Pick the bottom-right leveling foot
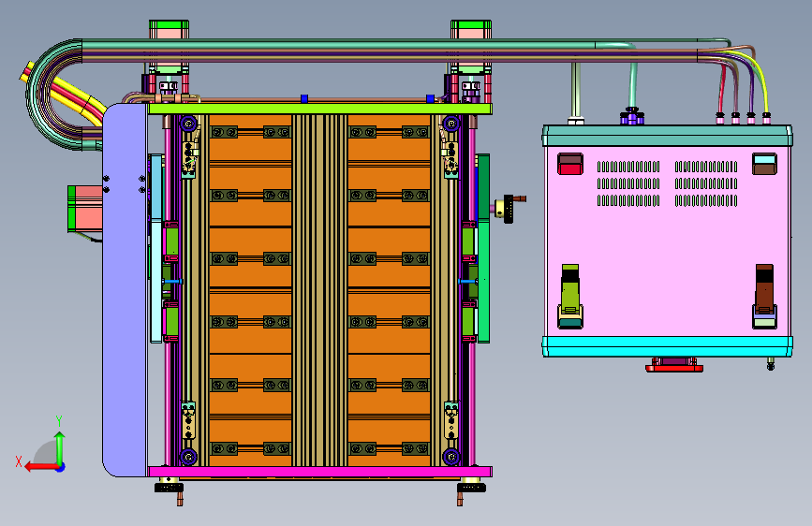This screenshot has width=812, height=526. [471, 488]
